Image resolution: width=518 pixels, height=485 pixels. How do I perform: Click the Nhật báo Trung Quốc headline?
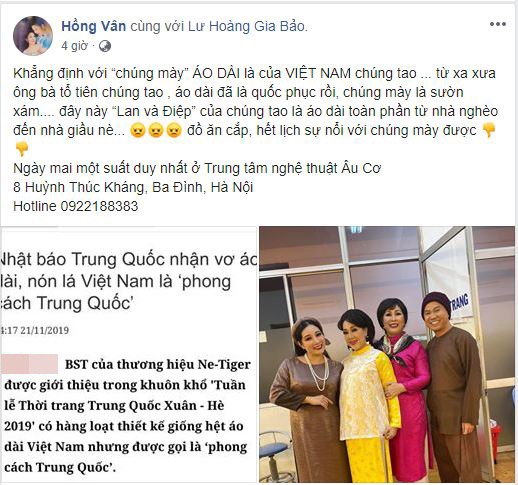[128, 281]
